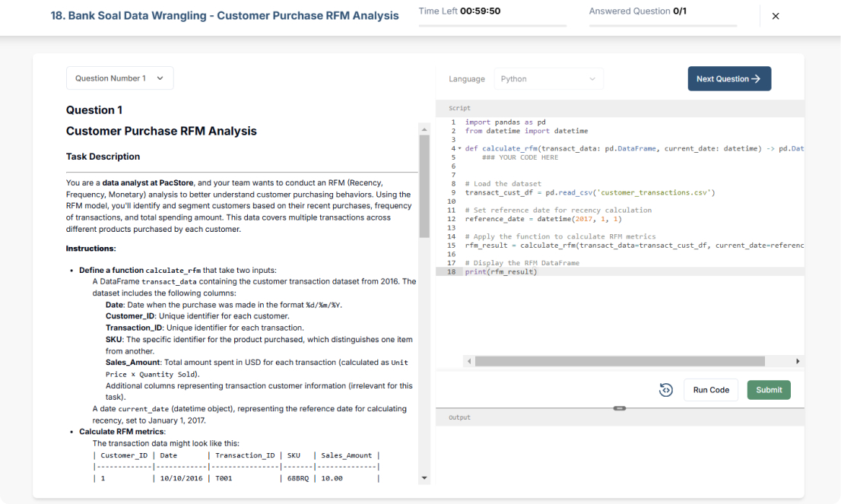Click the reset code icon
The height and width of the screenshot is (504, 841).
click(x=665, y=390)
